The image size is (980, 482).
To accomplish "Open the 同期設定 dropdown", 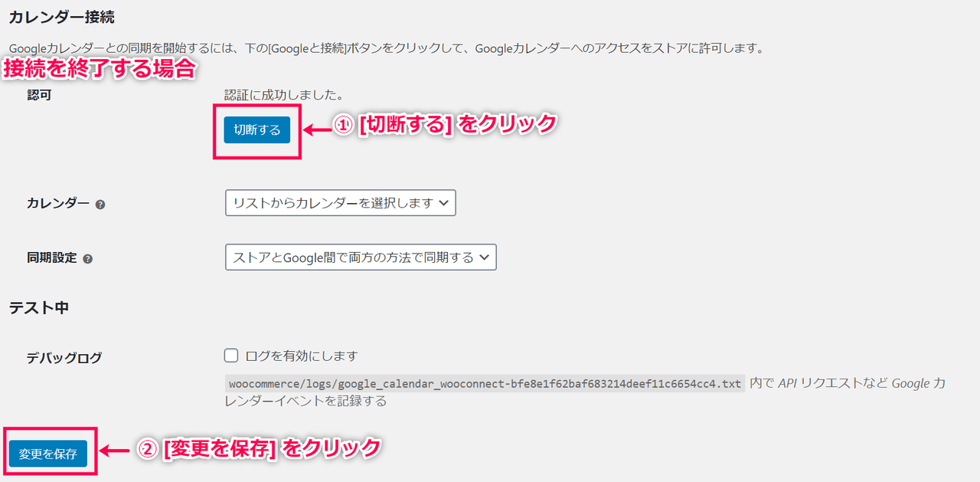I will pyautogui.click(x=361, y=257).
